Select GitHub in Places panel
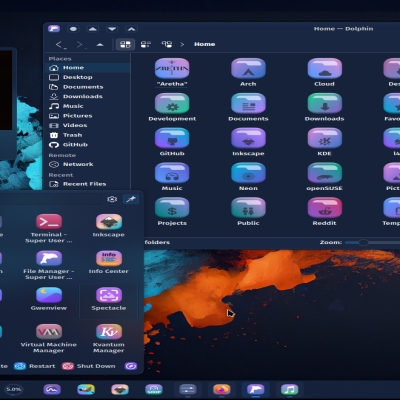Viewport: 400px width, 400px height. click(x=88, y=145)
